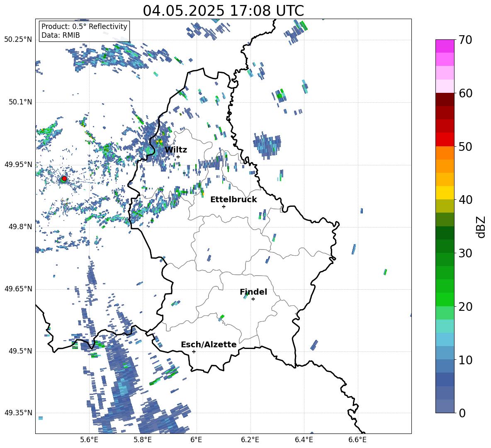
Task: Click the 30 value on colorbar
Action: [x=465, y=253]
